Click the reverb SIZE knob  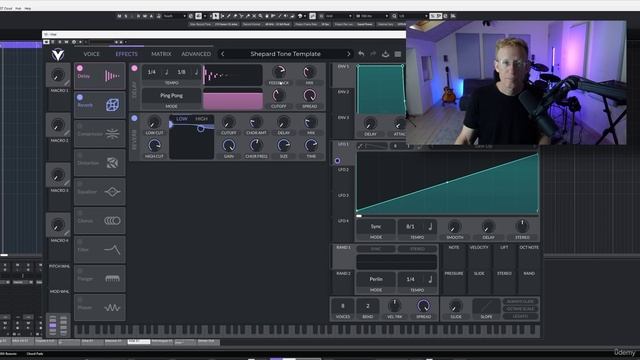(x=284, y=145)
